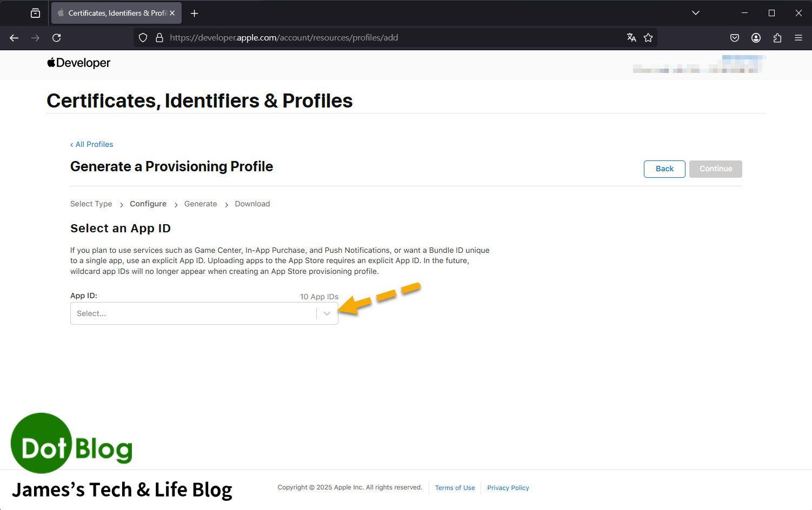Click the Certificates, Identifiers & Profiles page title
The width and height of the screenshot is (812, 510).
coord(199,100)
